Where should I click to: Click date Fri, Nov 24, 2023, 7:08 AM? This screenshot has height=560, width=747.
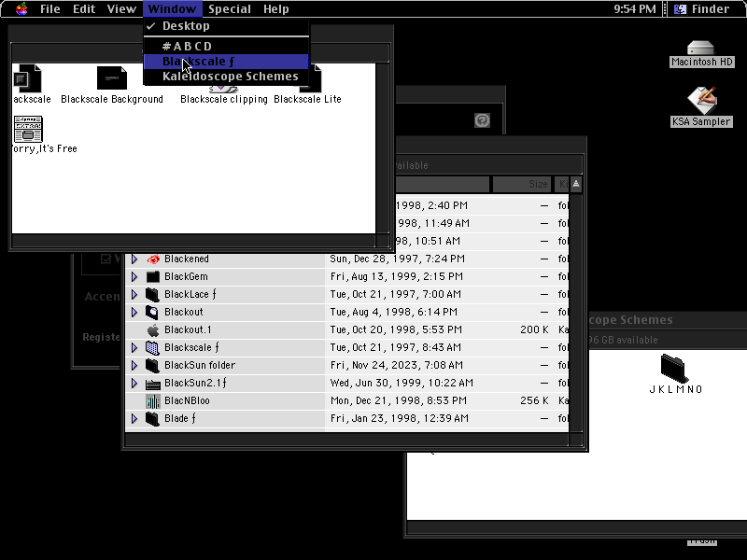pos(396,365)
